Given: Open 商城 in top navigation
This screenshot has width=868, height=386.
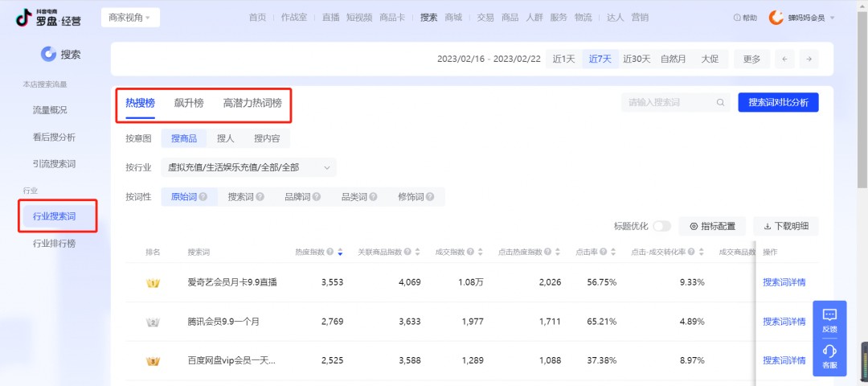Looking at the screenshot, I should tap(453, 18).
